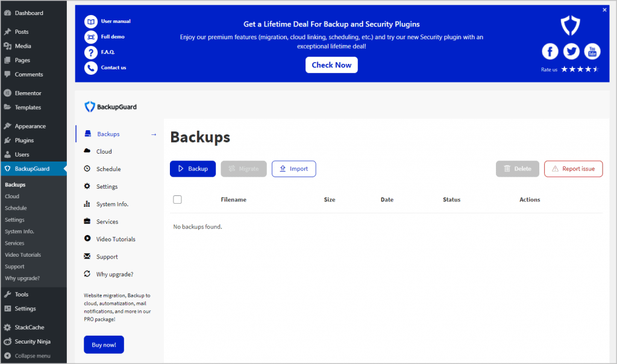The image size is (617, 364).
Task: Click the Why upgrade? refresh icon
Action: 87,274
